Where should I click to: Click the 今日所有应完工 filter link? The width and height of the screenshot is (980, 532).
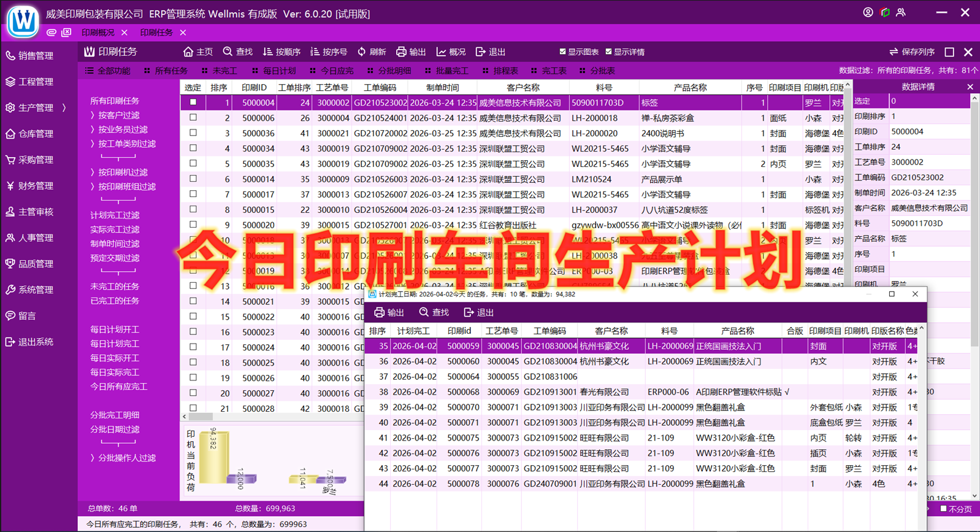[118, 387]
